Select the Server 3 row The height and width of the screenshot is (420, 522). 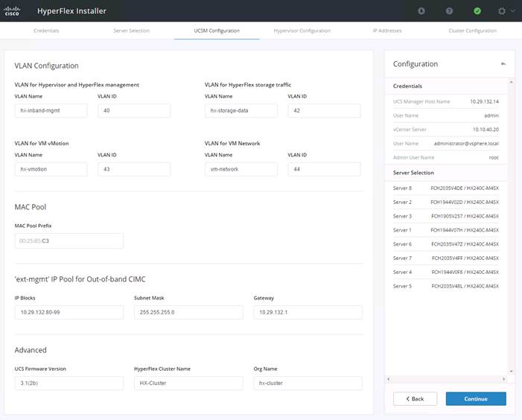tap(446, 216)
